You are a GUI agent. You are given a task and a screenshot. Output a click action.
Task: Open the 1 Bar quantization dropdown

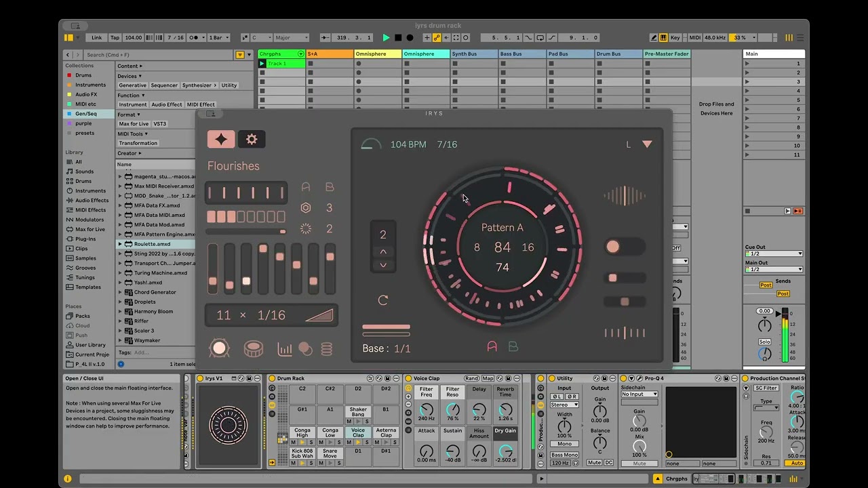tap(218, 38)
